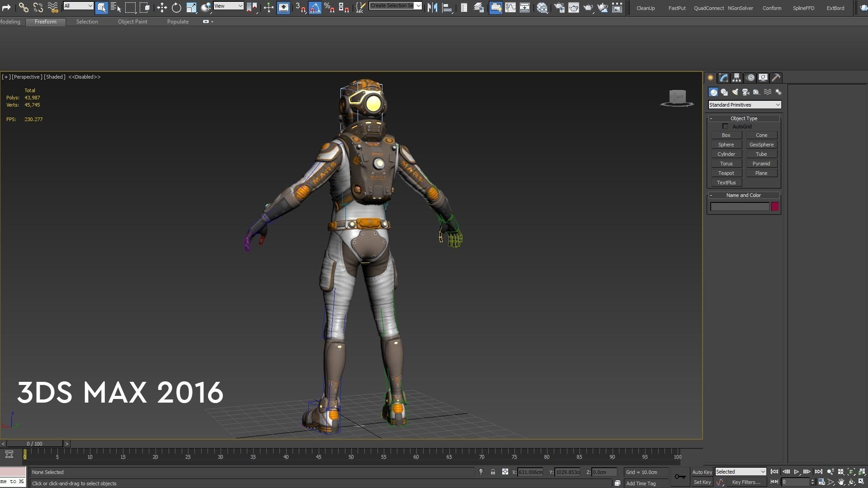
Task: Toggle the Percent Snap button
Action: tap(330, 7)
